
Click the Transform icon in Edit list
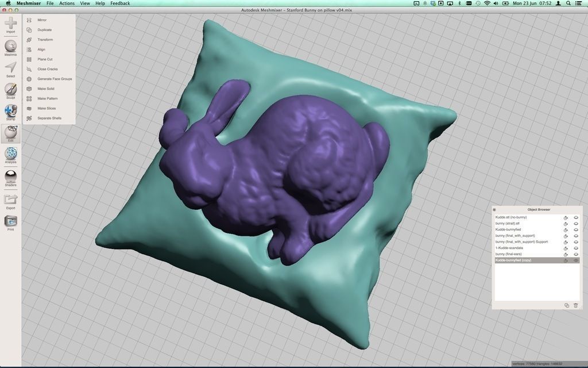pyautogui.click(x=29, y=40)
